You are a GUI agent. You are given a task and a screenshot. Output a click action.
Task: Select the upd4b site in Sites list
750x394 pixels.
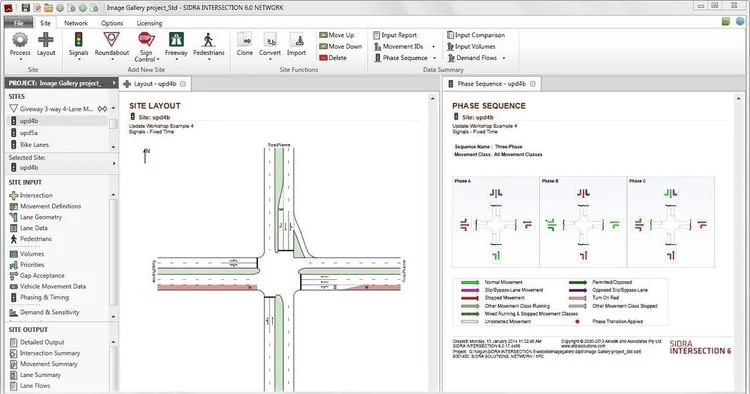point(57,121)
